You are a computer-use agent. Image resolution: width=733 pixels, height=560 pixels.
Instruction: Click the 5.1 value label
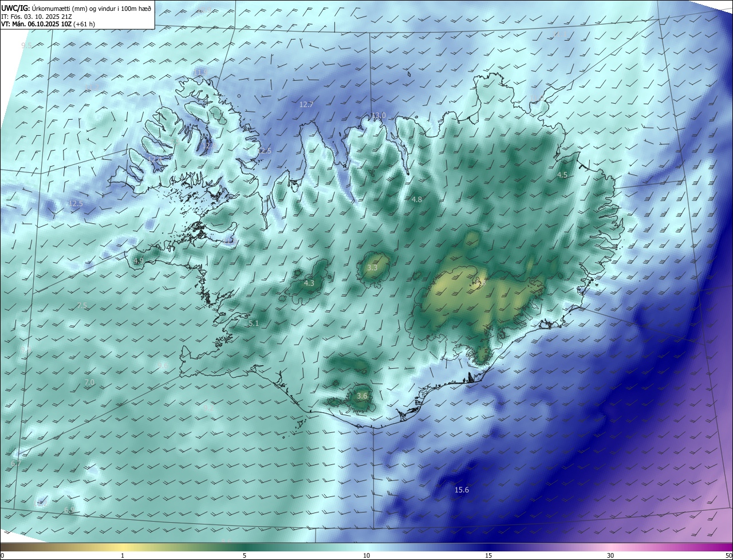coord(254,324)
